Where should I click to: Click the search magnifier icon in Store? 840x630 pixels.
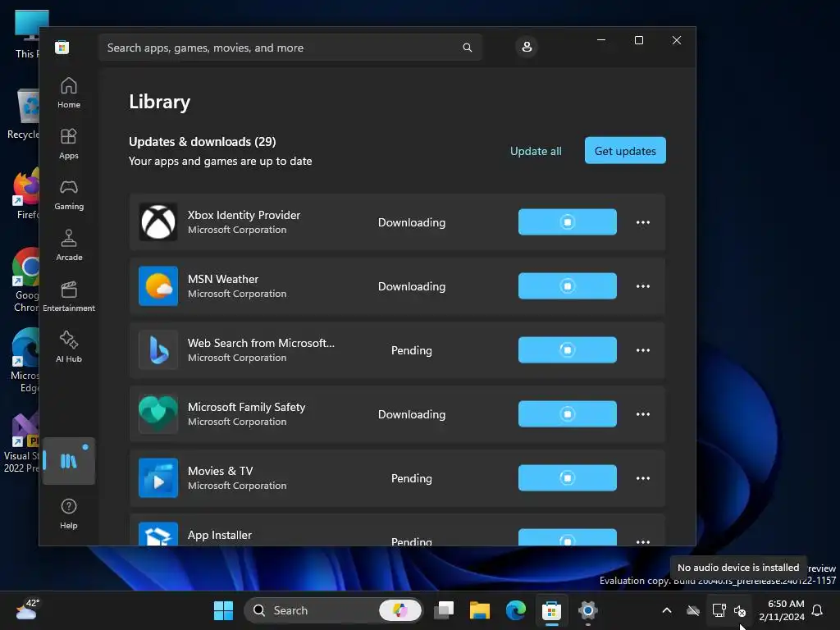(467, 48)
